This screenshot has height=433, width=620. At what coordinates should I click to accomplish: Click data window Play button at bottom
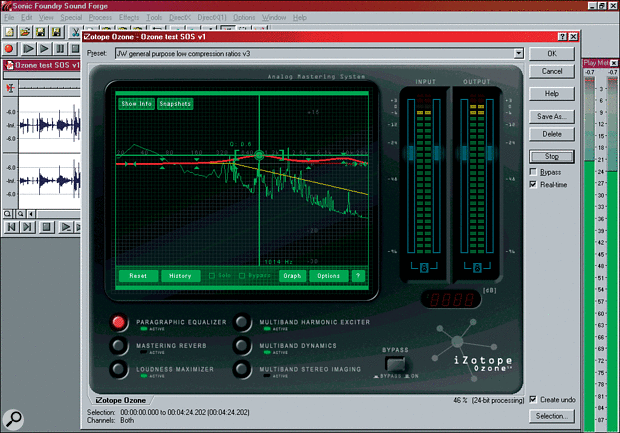[x=65, y=227]
